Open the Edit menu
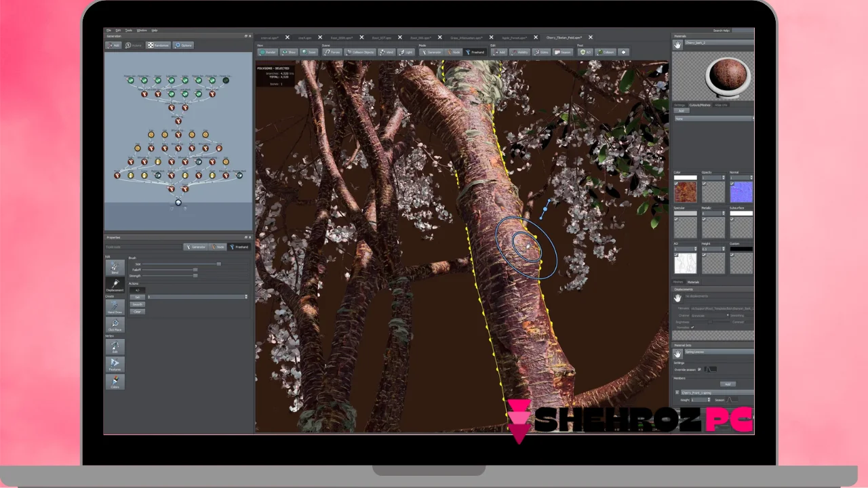 click(x=118, y=30)
